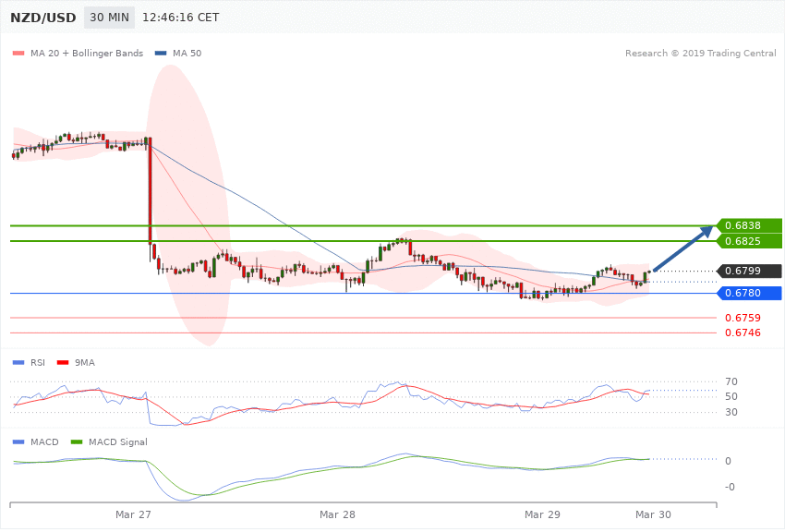The image size is (785, 532).
Task: Select the 30 MIN timeframe badge
Action: pyautogui.click(x=109, y=18)
